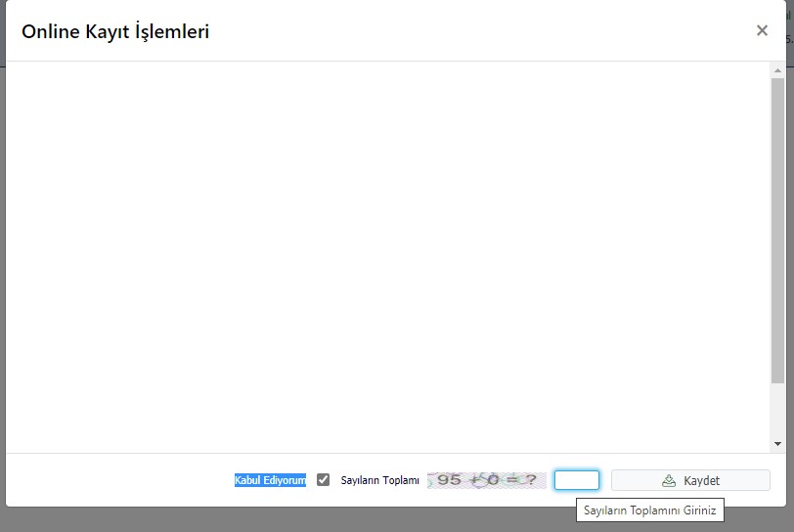The height and width of the screenshot is (532, 794).
Task: Click scrollbar track below the thumb
Action: [x=777, y=411]
